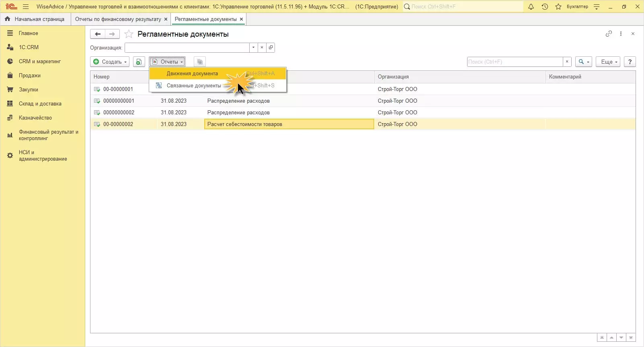Navigate back with the left arrow
The width and height of the screenshot is (644, 347).
[x=98, y=34]
